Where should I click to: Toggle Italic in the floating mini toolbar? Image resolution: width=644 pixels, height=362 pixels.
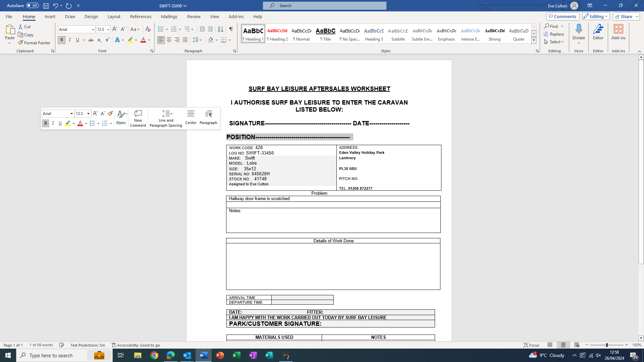pyautogui.click(x=53, y=123)
